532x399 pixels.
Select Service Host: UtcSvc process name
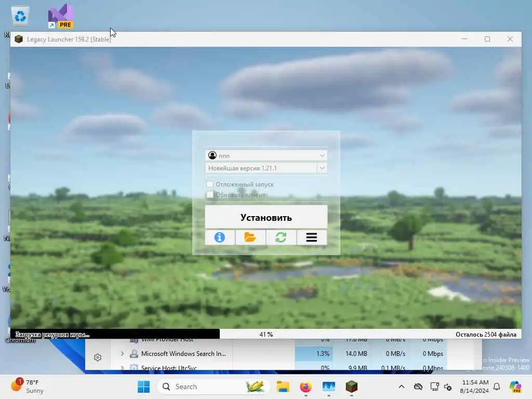coord(169,368)
